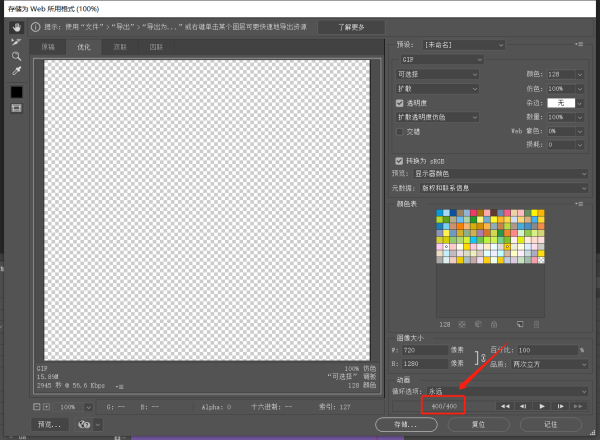This screenshot has width=600, height=440.
Task: Jump to first animation frame
Action: pos(504,406)
